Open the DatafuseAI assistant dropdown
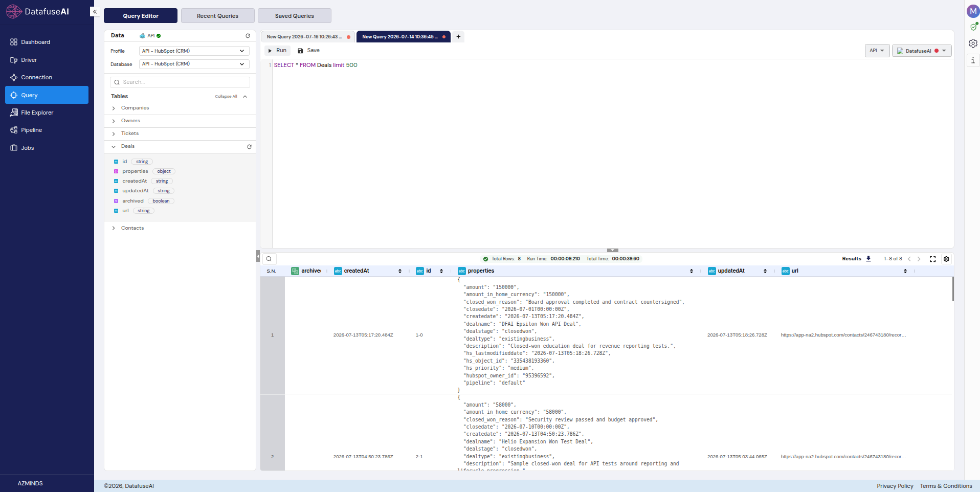 click(x=922, y=51)
